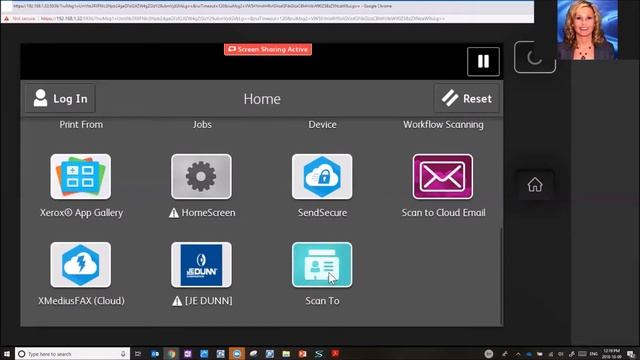Show hidden system tray icons
This screenshot has width=640, height=360.
(x=518, y=354)
